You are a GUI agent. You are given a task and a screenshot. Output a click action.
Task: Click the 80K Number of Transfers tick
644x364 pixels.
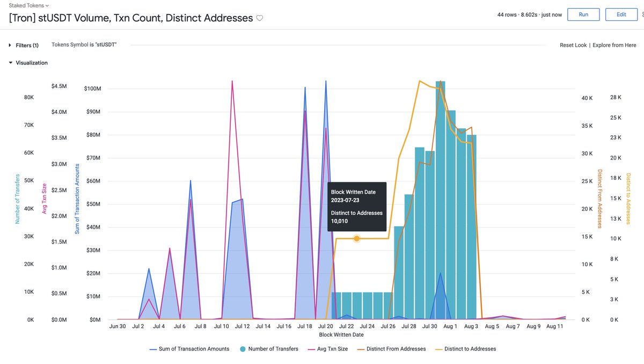pyautogui.click(x=28, y=97)
